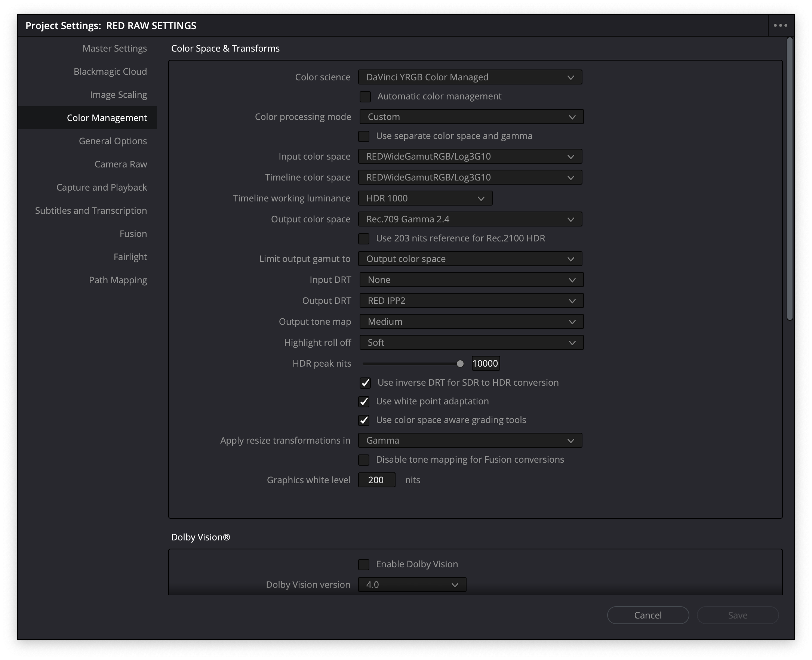Open Color processing mode dropdown
This screenshot has width=812, height=660.
[471, 117]
